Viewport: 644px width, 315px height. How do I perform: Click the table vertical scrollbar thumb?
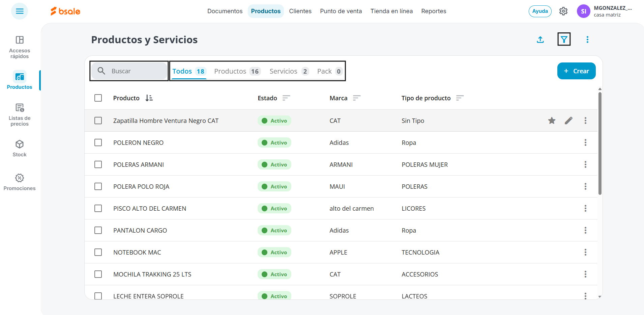pos(600,143)
